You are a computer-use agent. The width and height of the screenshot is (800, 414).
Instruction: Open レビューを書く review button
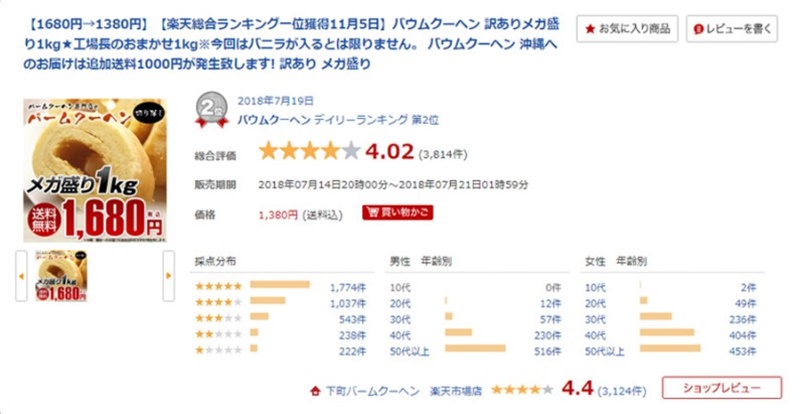click(x=732, y=29)
